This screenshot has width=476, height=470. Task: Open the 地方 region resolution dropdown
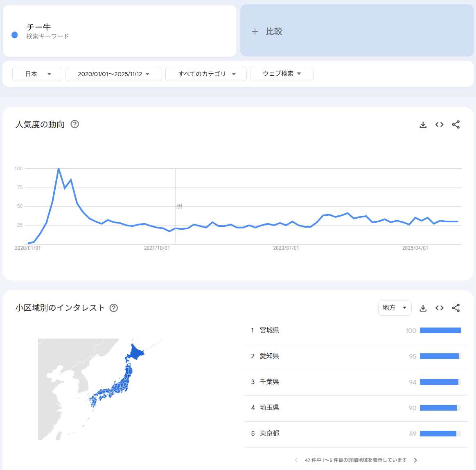coord(395,308)
